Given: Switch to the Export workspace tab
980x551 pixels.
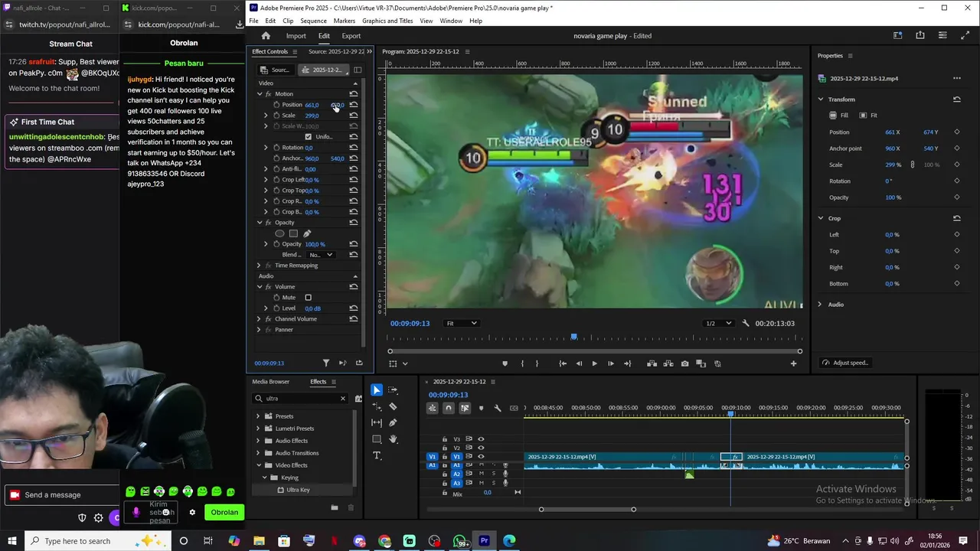Looking at the screenshot, I should (351, 36).
